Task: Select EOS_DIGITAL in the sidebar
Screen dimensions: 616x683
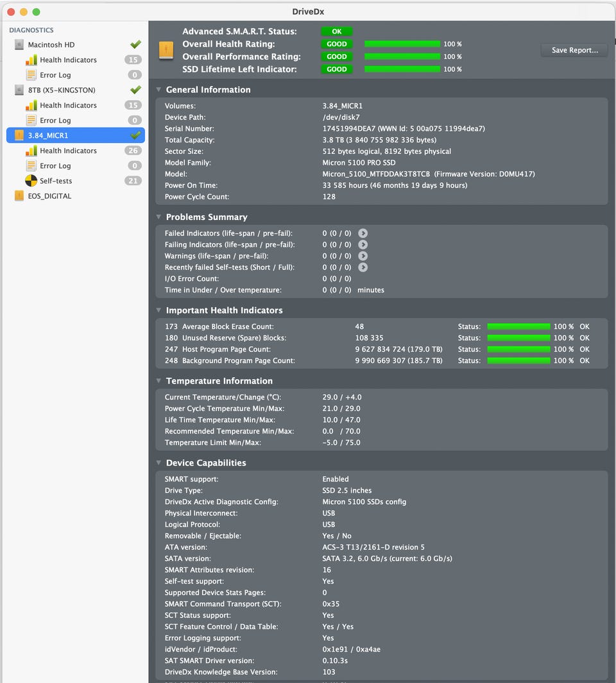Action: click(49, 196)
